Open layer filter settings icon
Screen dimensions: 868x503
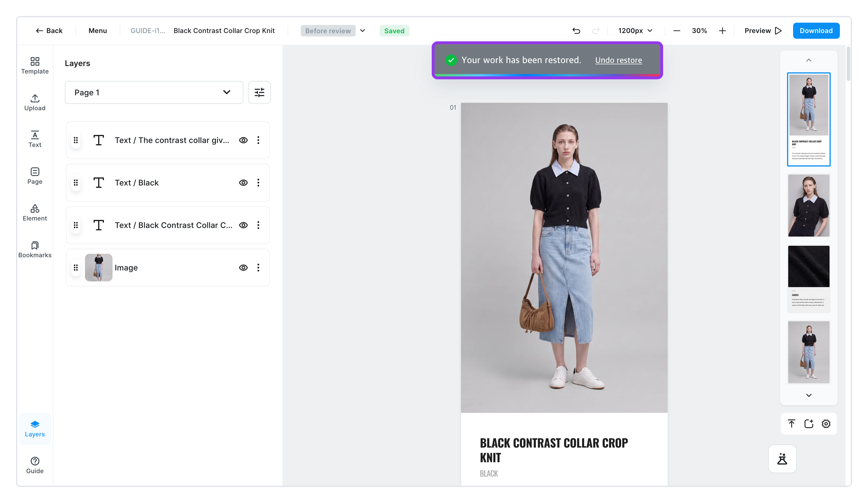point(259,92)
